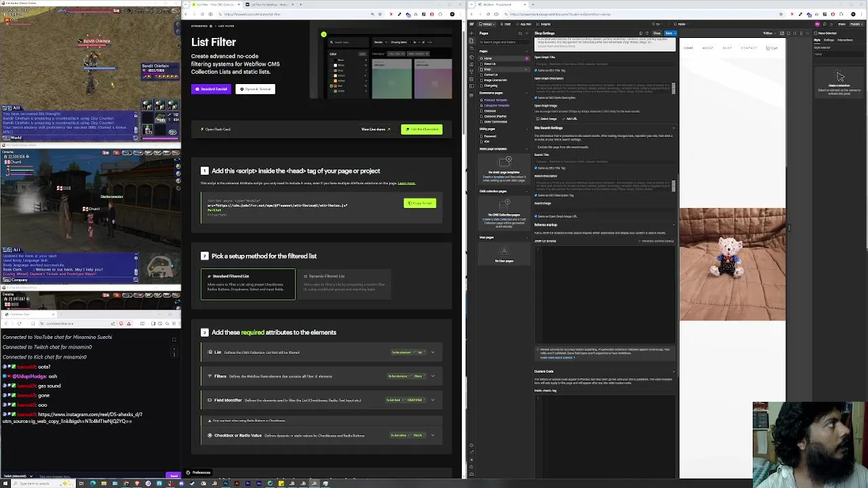Open the Publish dropdown in Webflow

click(x=856, y=24)
